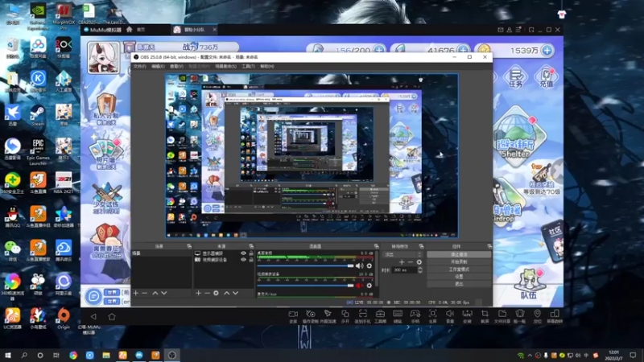Click the player avatar portrait in game
The height and width of the screenshot is (362, 644).
click(x=104, y=57)
